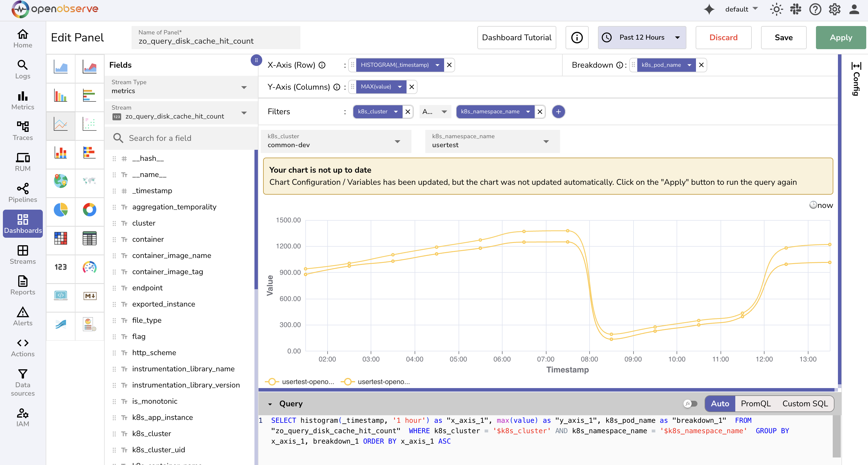This screenshot has width=868, height=465.
Task: Toggle the function editor switch near Auto
Action: [x=691, y=404]
